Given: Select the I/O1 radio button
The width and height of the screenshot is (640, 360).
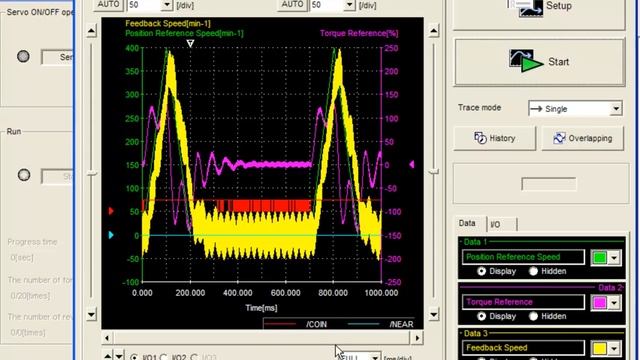Looking at the screenshot, I should point(134,357).
